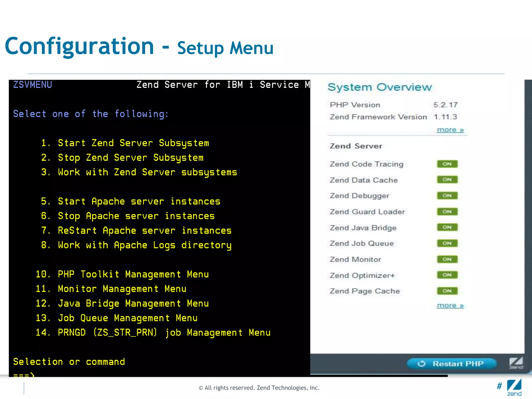Click the Zend Monitor label
The height and width of the screenshot is (399, 532).
(x=355, y=259)
